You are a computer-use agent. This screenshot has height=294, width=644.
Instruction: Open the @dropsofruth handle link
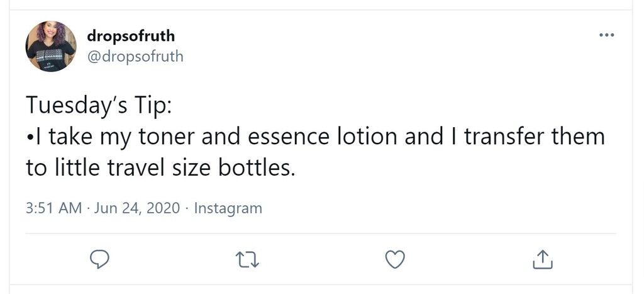(135, 56)
